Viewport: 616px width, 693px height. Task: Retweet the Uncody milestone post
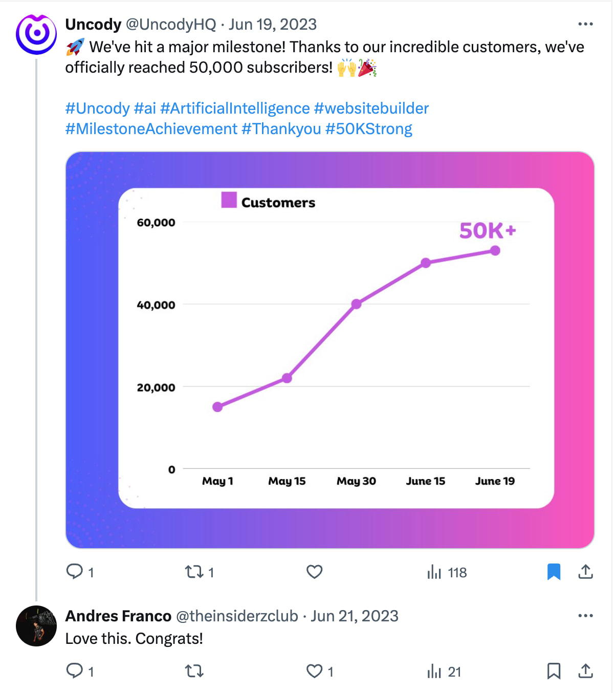[x=194, y=571]
